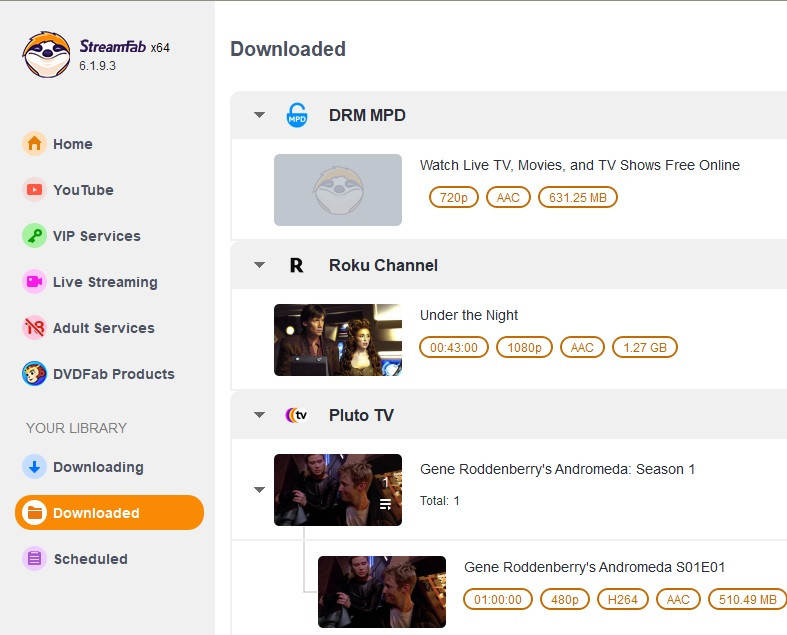The height and width of the screenshot is (635, 787).
Task: Click the Andromeda Season 1 playlist thumbnail
Action: 338,490
